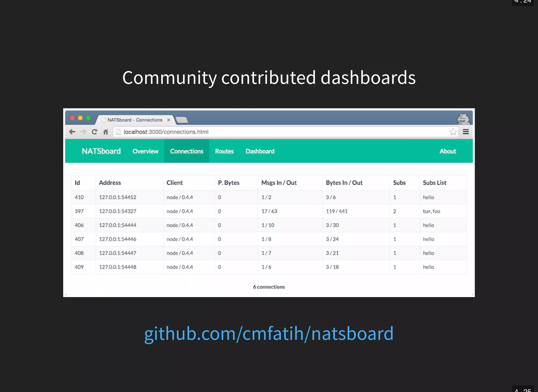Reload the page with the refresh icon

point(94,132)
